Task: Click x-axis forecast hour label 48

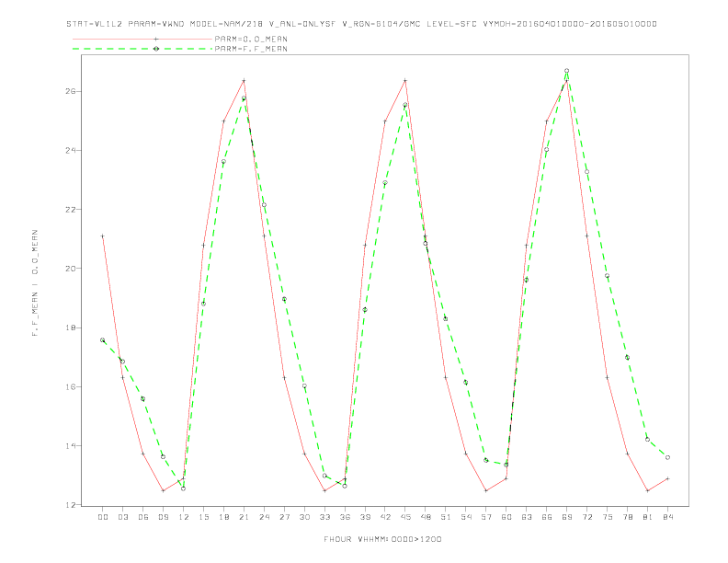Action: (x=426, y=517)
